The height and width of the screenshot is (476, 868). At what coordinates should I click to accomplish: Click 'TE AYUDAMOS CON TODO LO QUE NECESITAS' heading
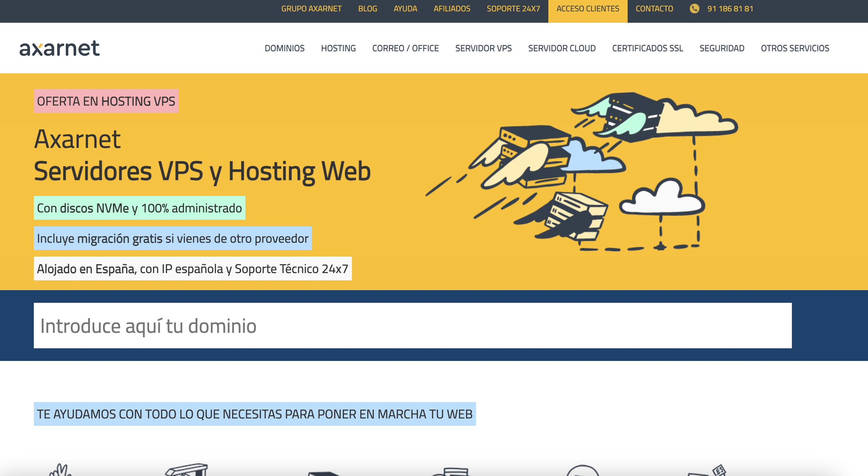click(254, 414)
